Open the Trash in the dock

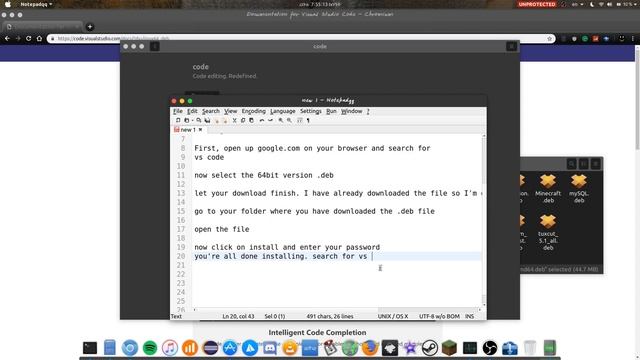pos(530,348)
